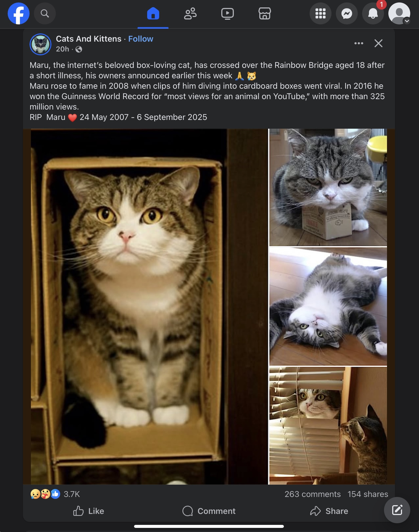The width and height of the screenshot is (419, 532).
Task: Open the nine-dot menu grid icon
Action: pyautogui.click(x=321, y=13)
